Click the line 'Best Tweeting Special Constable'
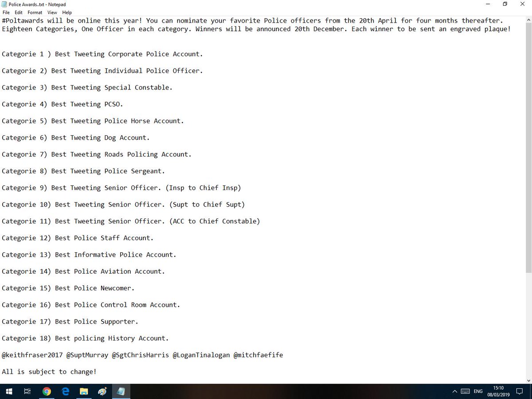The height and width of the screenshot is (399, 532). pos(112,88)
